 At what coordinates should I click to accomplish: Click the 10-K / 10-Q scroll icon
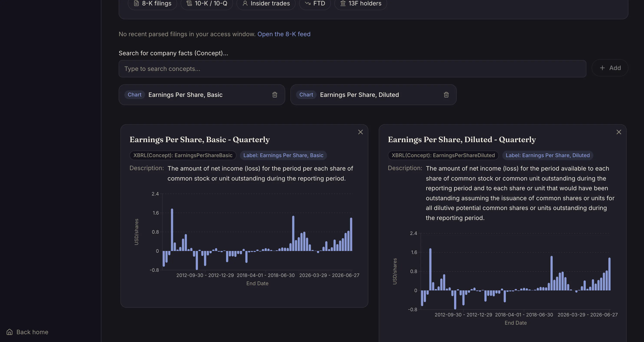click(x=189, y=3)
